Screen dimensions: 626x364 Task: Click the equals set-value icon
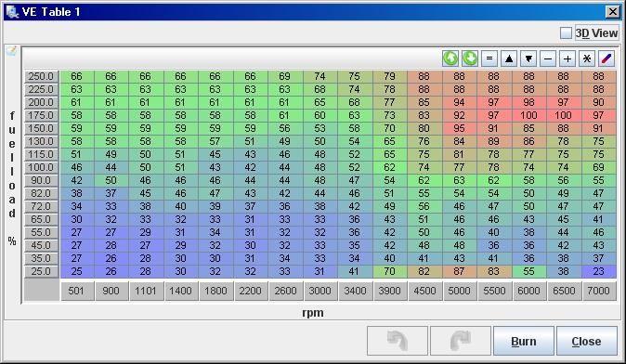click(x=489, y=58)
